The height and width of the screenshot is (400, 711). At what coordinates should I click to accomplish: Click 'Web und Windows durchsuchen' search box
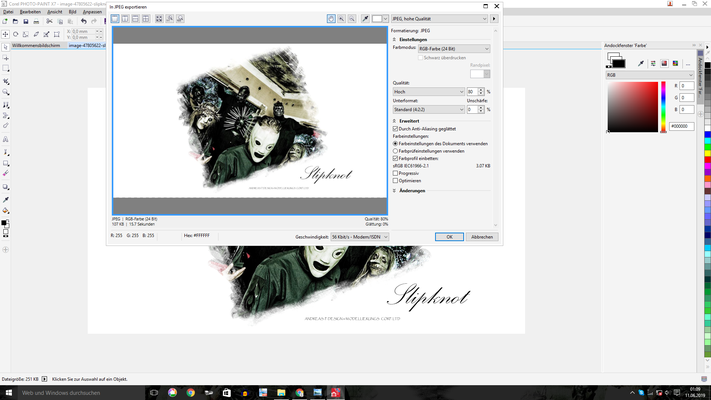pyautogui.click(x=81, y=393)
